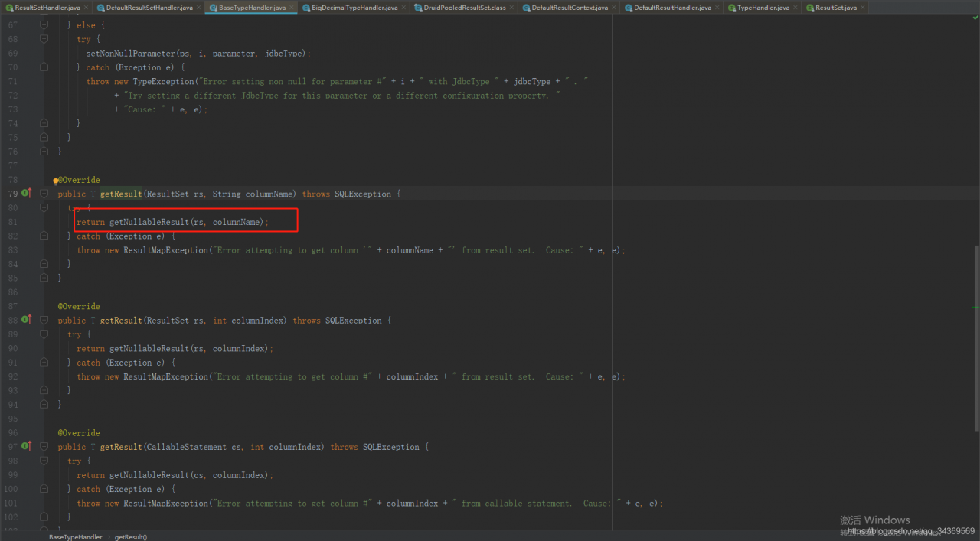Click getNullableResult on line 90
The height and width of the screenshot is (541, 980).
(149, 348)
